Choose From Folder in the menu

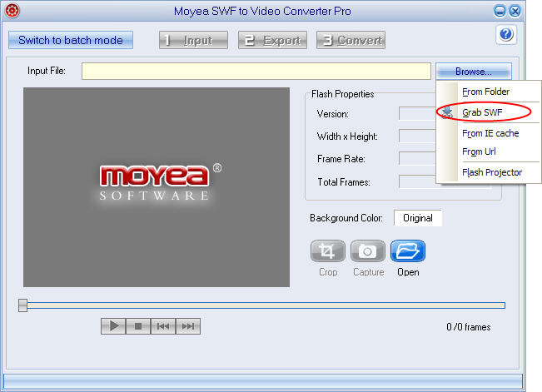coord(488,92)
